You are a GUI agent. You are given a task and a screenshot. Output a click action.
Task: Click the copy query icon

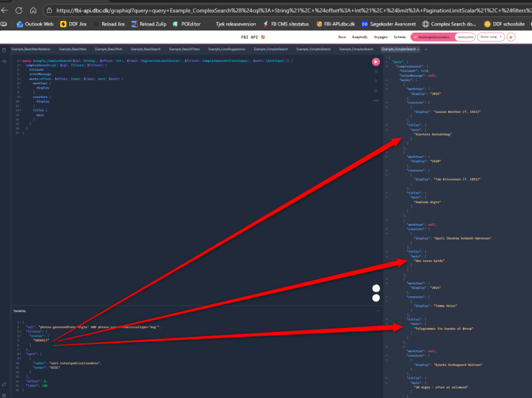pyautogui.click(x=376, y=91)
